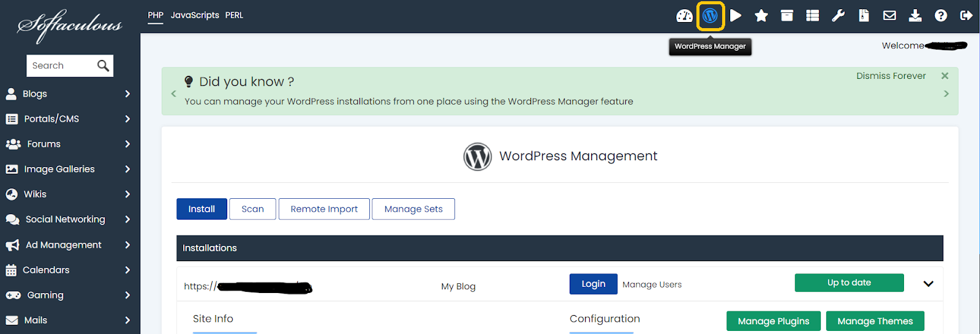The width and height of the screenshot is (980, 334).
Task: Click the Image Galleries picture icon
Action: (12, 169)
